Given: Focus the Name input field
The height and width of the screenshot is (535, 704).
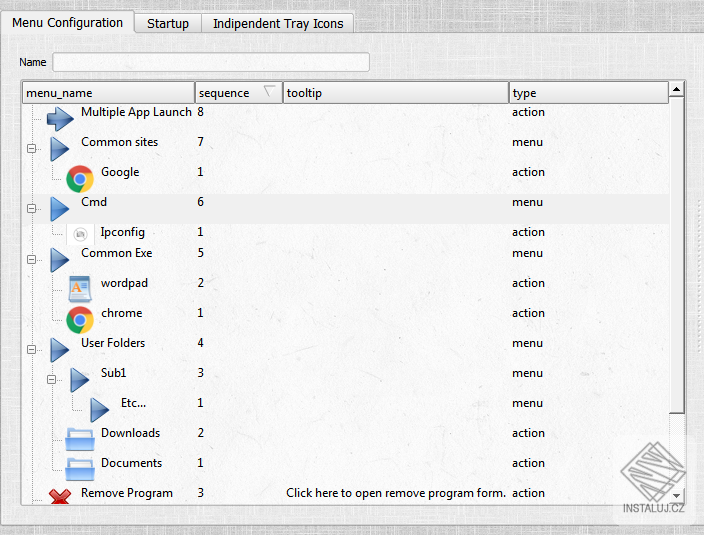Looking at the screenshot, I should tap(211, 62).
